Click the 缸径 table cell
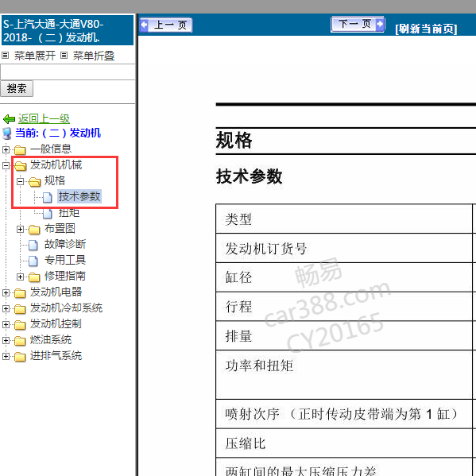 [344, 277]
